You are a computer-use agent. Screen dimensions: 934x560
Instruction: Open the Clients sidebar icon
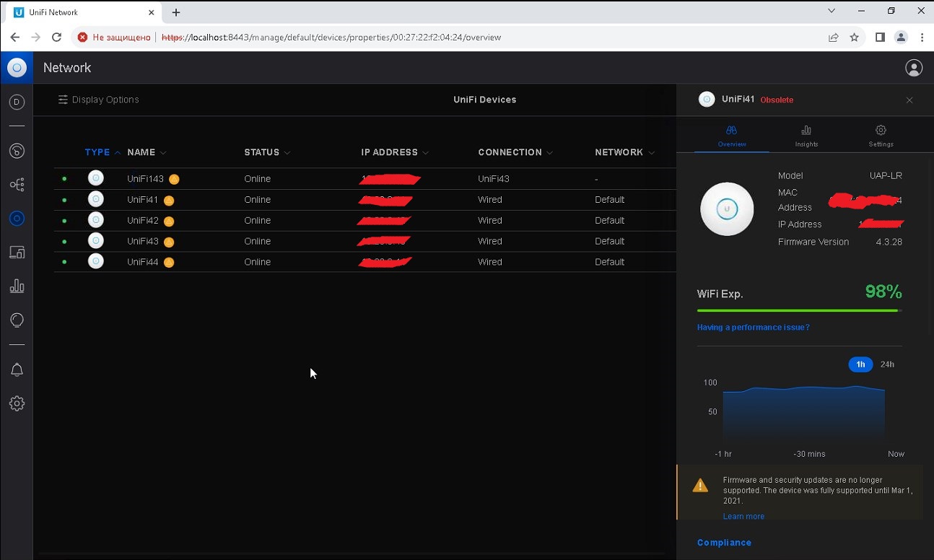[17, 252]
